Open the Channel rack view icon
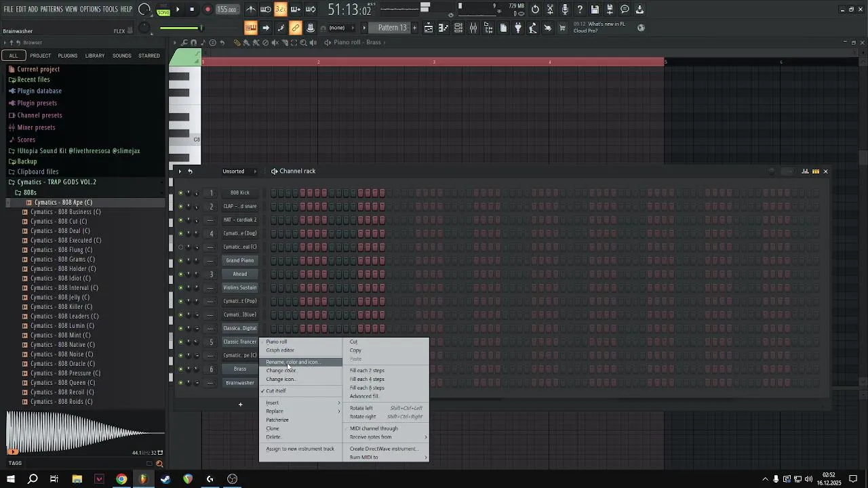The height and width of the screenshot is (488, 868). 458,28
